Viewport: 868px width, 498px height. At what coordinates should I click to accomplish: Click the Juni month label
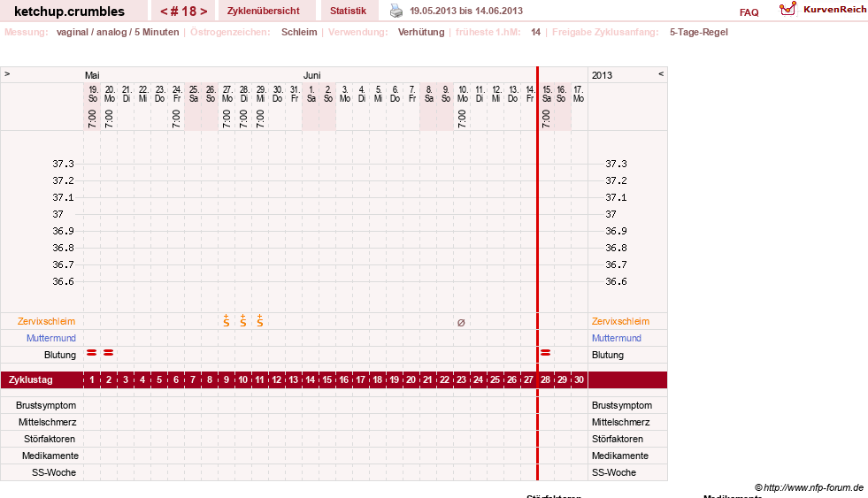point(311,75)
